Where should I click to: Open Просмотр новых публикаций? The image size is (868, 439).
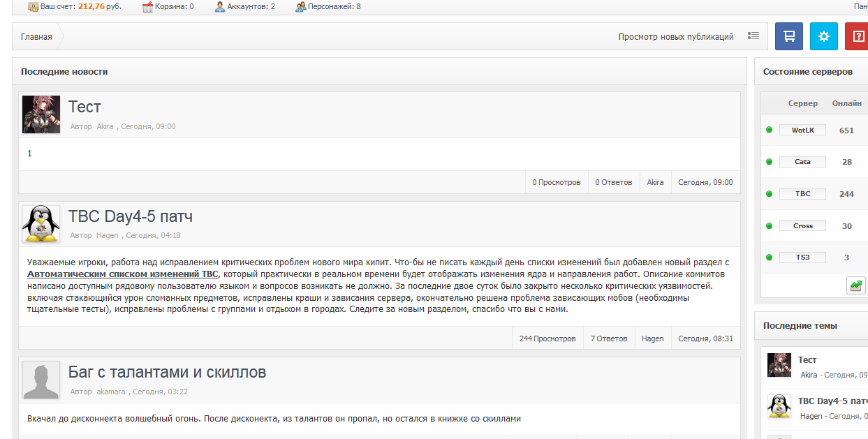coord(676,37)
